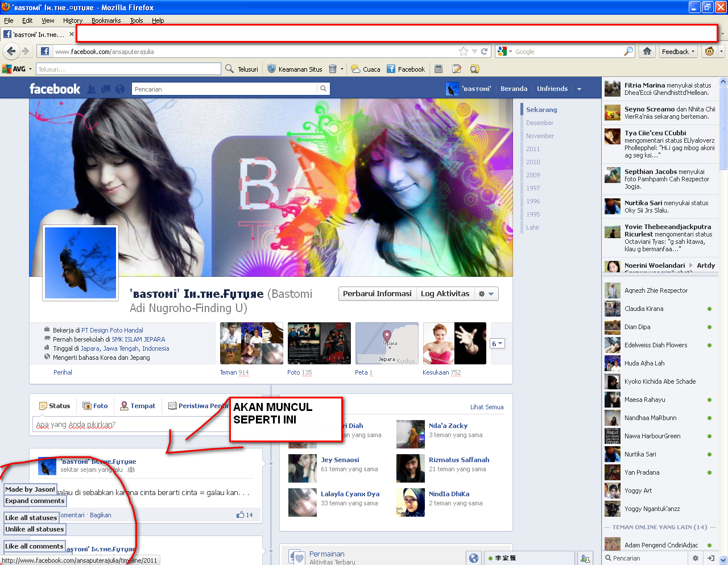Bookmark this page with the star icon
The width and height of the screenshot is (728, 565).
tap(464, 51)
